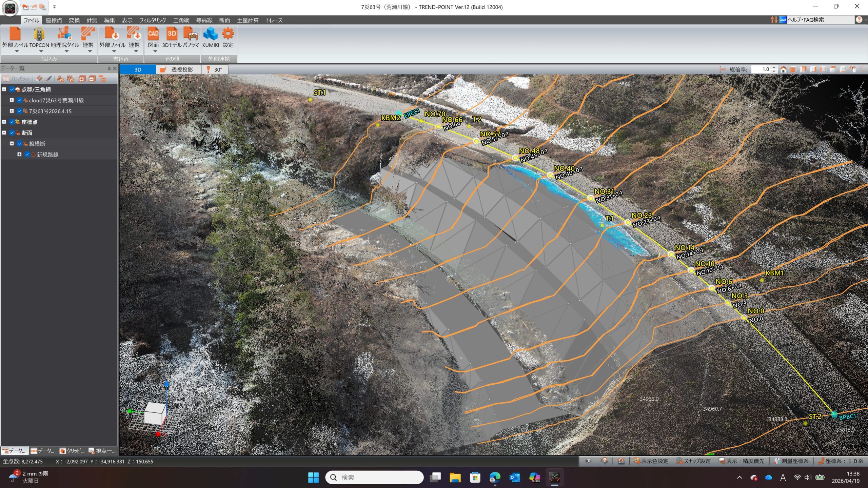Viewport: 868px width, 488px height.
Task: Click the home view icon beside 縦倍率
Action: (783, 69)
